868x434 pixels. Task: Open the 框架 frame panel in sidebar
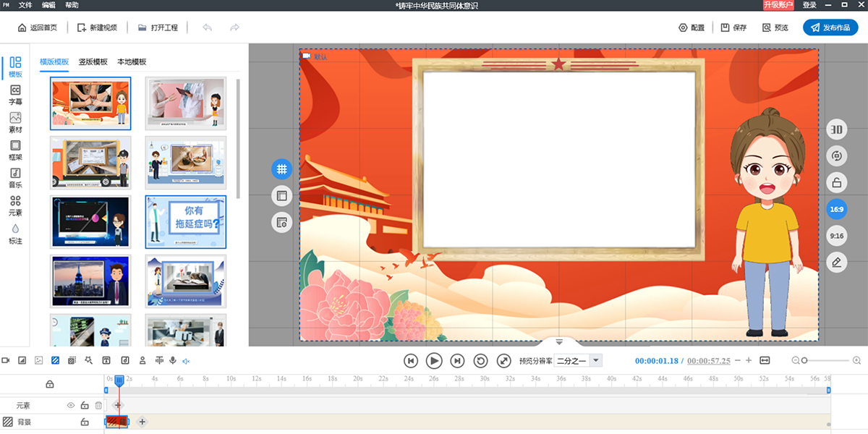point(15,150)
